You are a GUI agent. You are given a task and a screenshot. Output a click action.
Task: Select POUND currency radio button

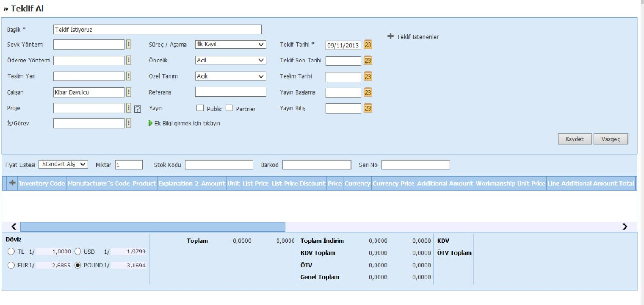tap(78, 266)
